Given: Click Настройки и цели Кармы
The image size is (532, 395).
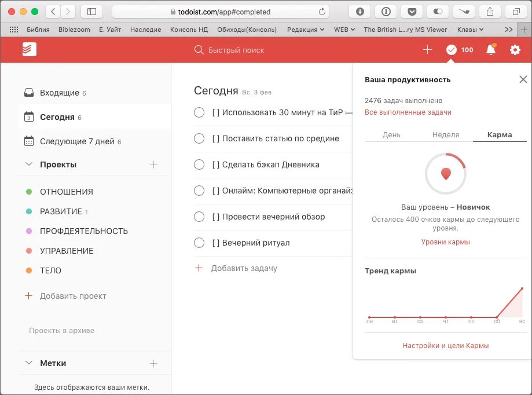Looking at the screenshot, I should click(445, 345).
